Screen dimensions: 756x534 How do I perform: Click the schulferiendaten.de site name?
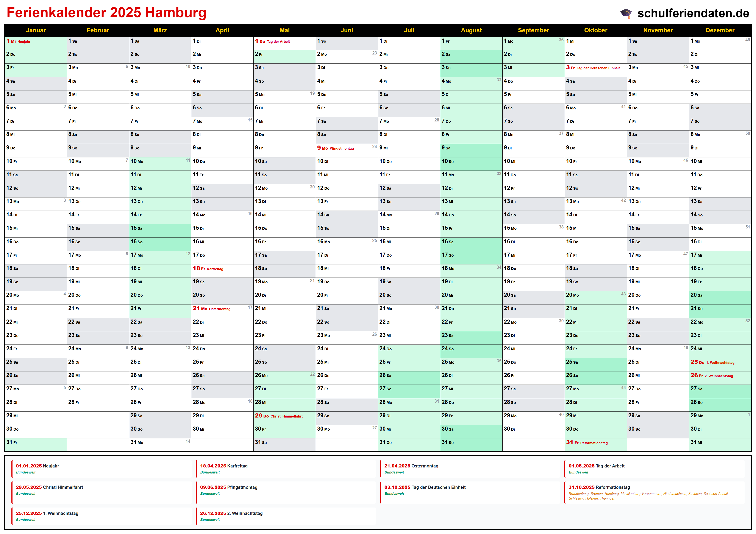click(693, 13)
